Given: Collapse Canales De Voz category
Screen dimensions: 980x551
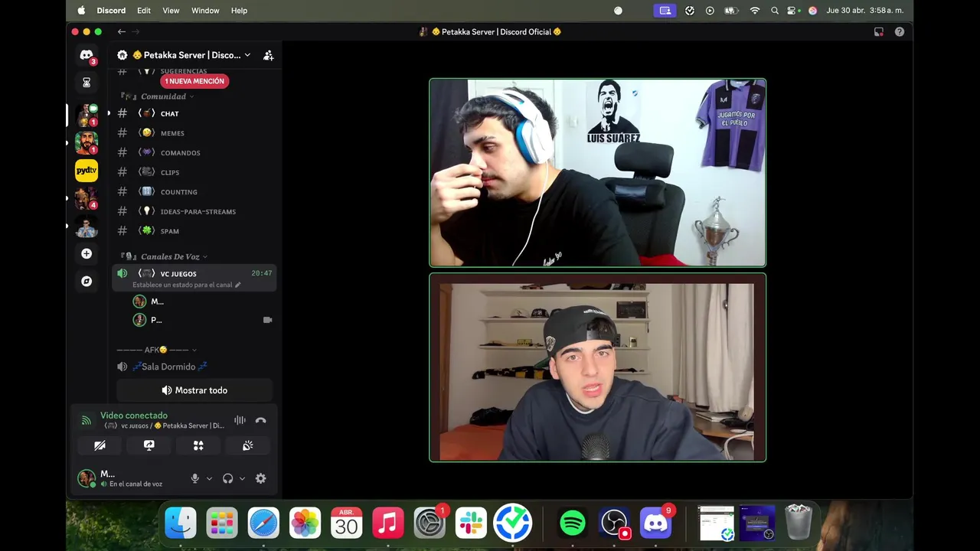Looking at the screenshot, I should click(165, 256).
